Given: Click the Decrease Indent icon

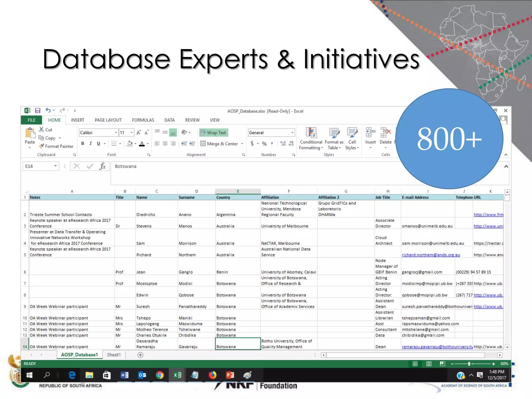Looking at the screenshot, I should tap(184, 143).
